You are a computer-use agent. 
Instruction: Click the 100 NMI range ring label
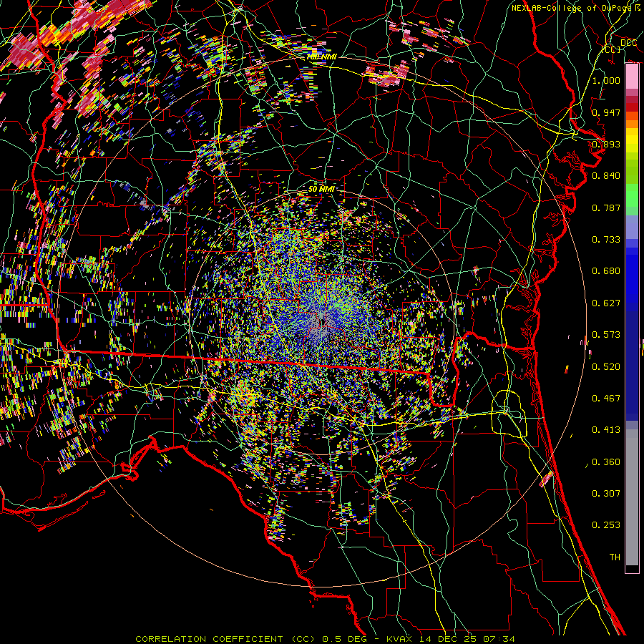[x=322, y=57]
